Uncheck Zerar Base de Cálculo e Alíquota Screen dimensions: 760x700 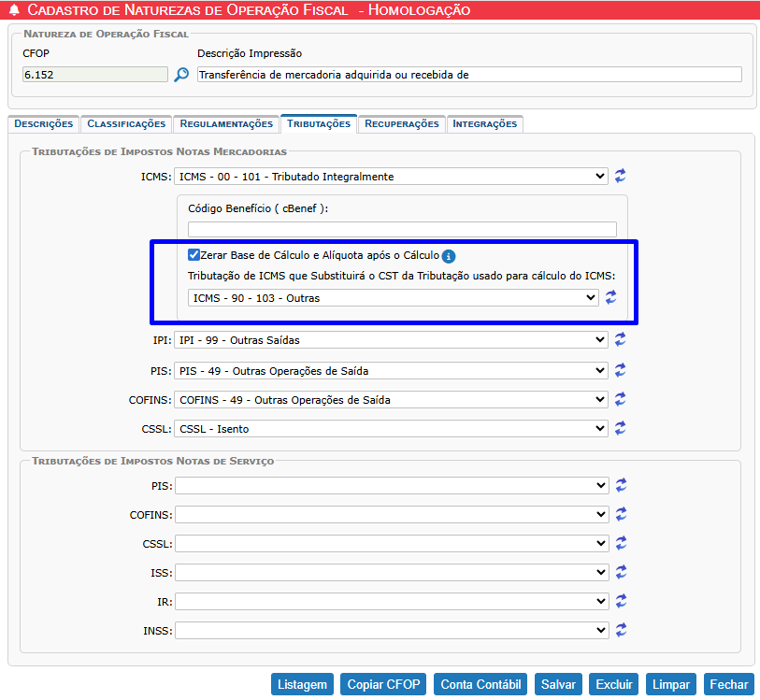[194, 255]
